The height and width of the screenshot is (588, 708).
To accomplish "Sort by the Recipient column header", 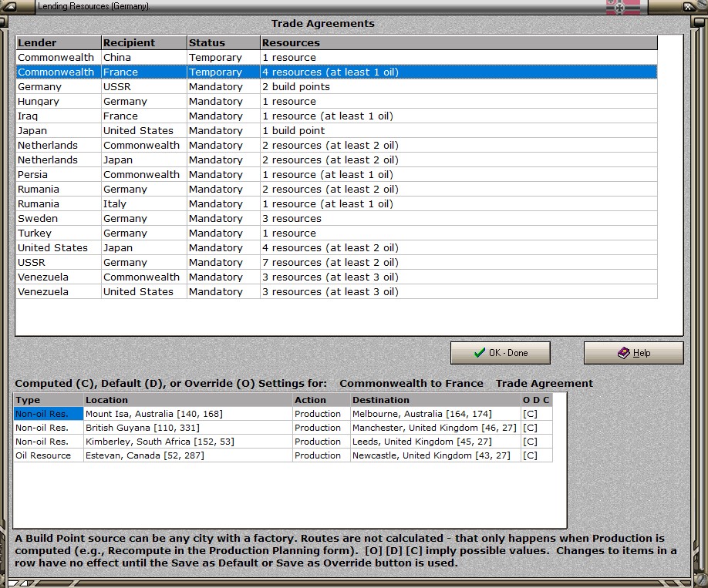I will 144,42.
